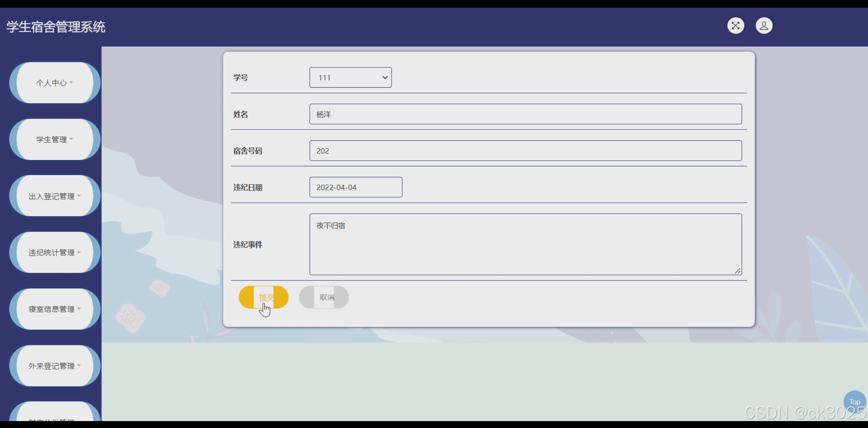Open the user profile icon
This screenshot has height=428, width=868.
coord(764,26)
